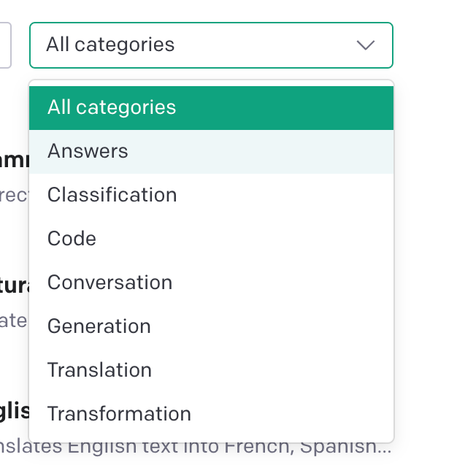This screenshot has width=457, height=476.
Task: Click the gray description fragment 'rect'
Action: 13,196
